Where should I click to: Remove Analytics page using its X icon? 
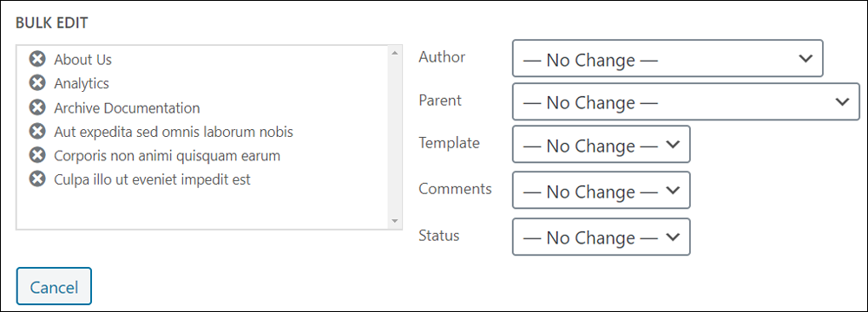(x=37, y=83)
